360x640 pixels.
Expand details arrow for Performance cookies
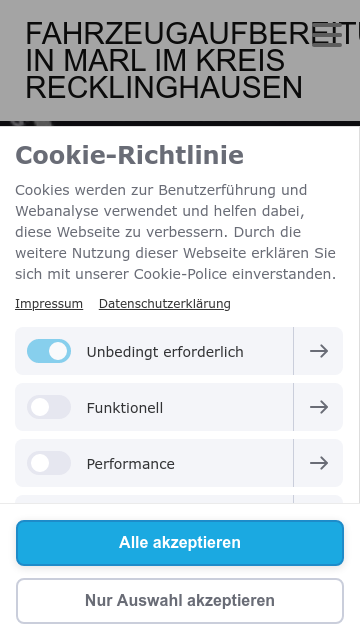(x=318, y=463)
